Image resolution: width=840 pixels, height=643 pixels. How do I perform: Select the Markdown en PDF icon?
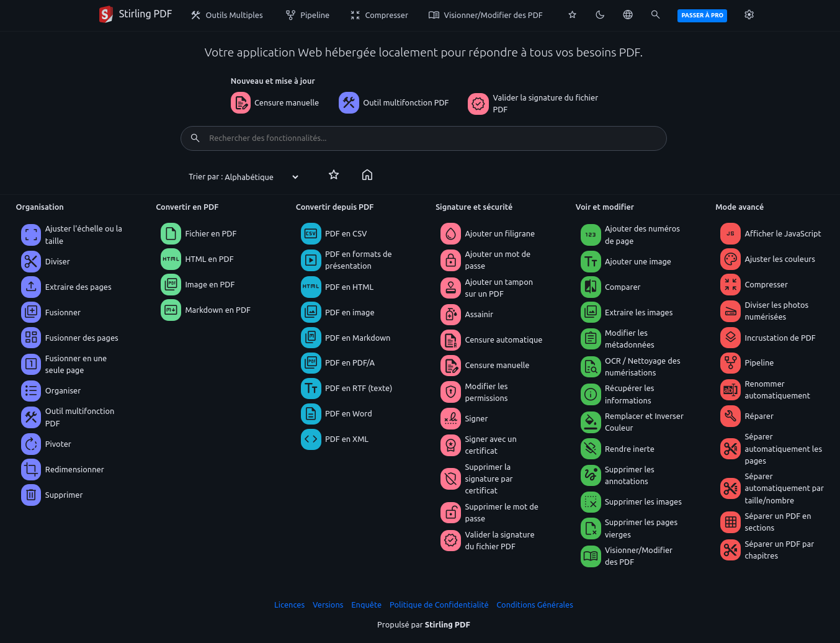171,310
